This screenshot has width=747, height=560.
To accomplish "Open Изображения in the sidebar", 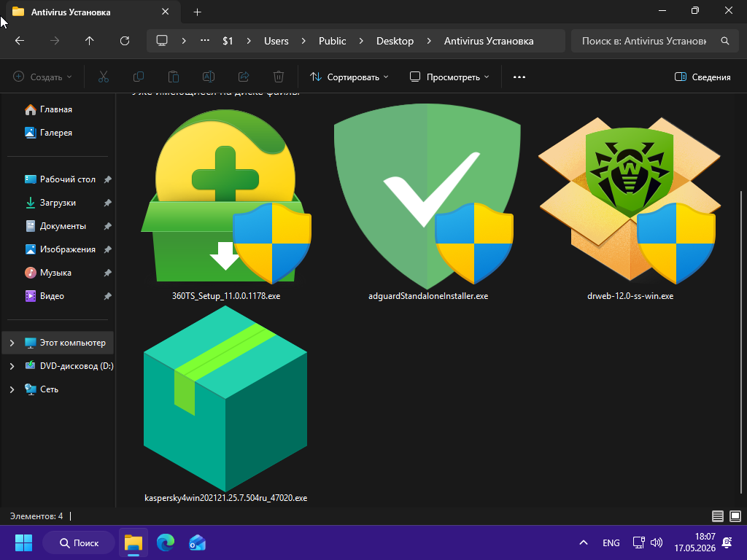I will tap(68, 249).
